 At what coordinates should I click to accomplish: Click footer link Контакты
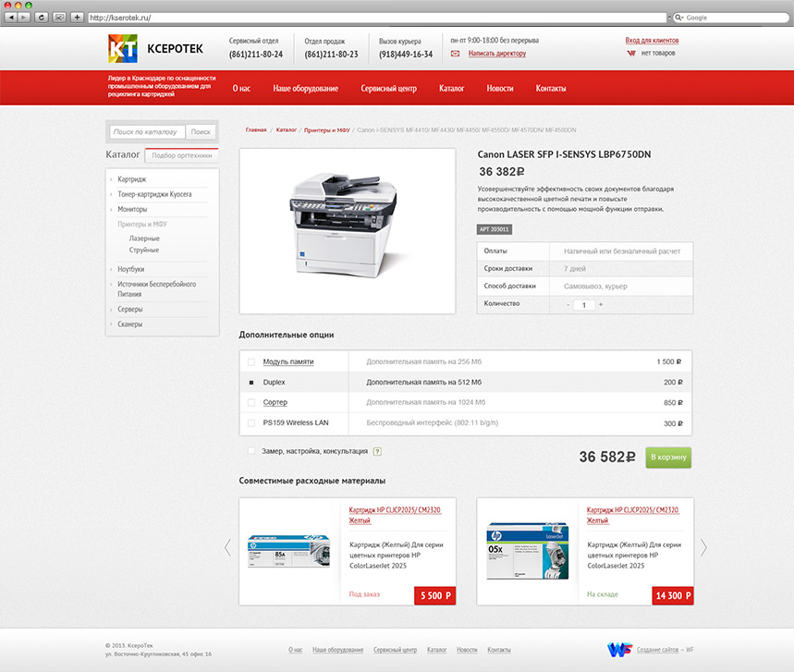coord(499,650)
